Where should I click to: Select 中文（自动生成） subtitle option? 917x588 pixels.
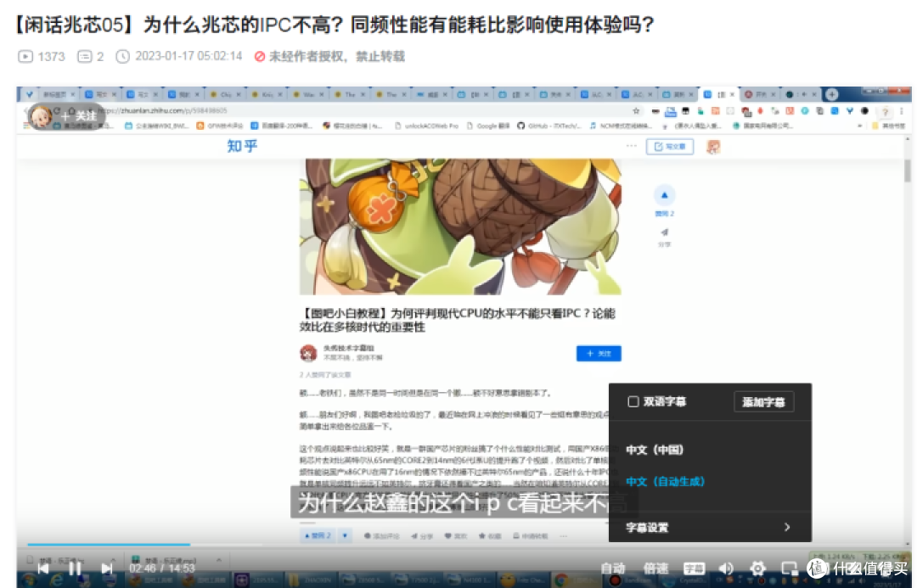pos(665,482)
